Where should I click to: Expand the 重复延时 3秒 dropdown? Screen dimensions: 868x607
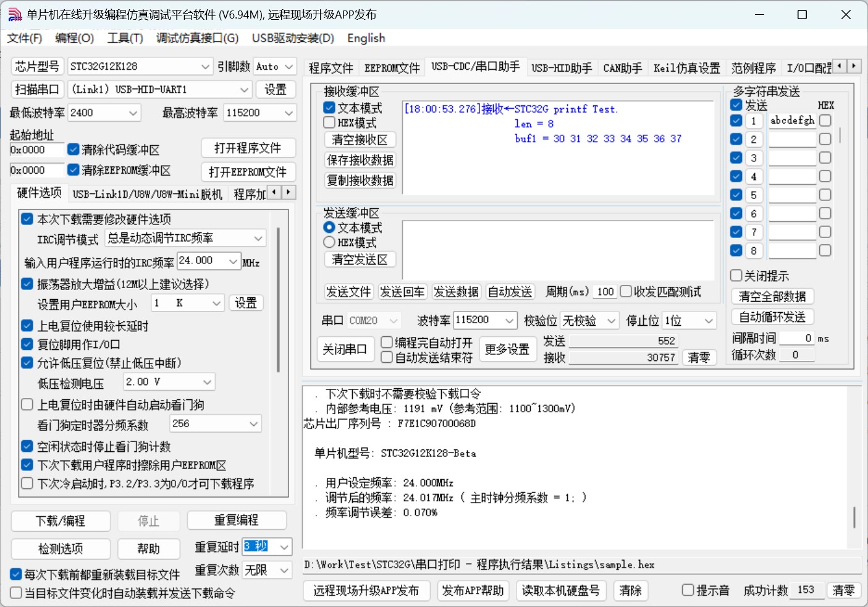point(284,547)
